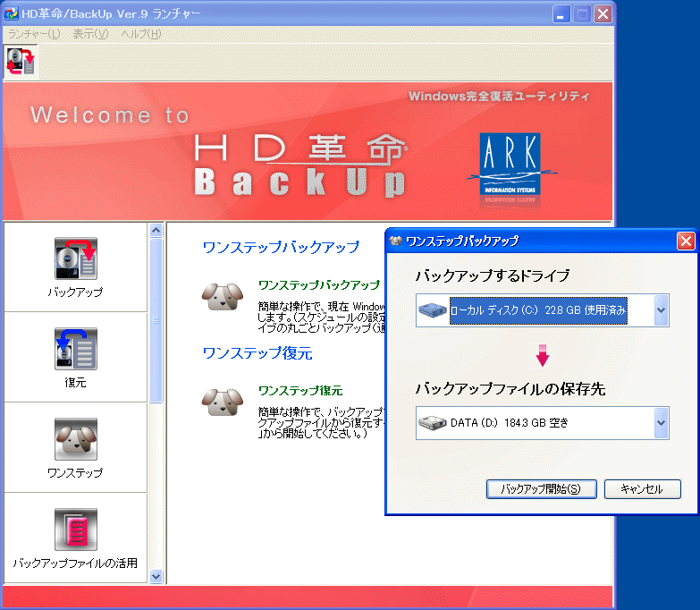Select DATA (D:) 184.3 GB 空き entry

point(510,422)
